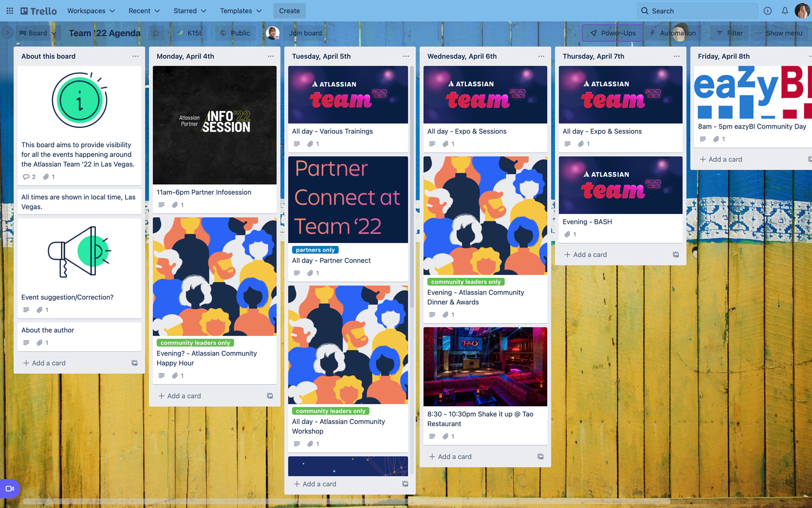This screenshot has width=812, height=508.
Task: Click Show menu
Action: (x=779, y=33)
